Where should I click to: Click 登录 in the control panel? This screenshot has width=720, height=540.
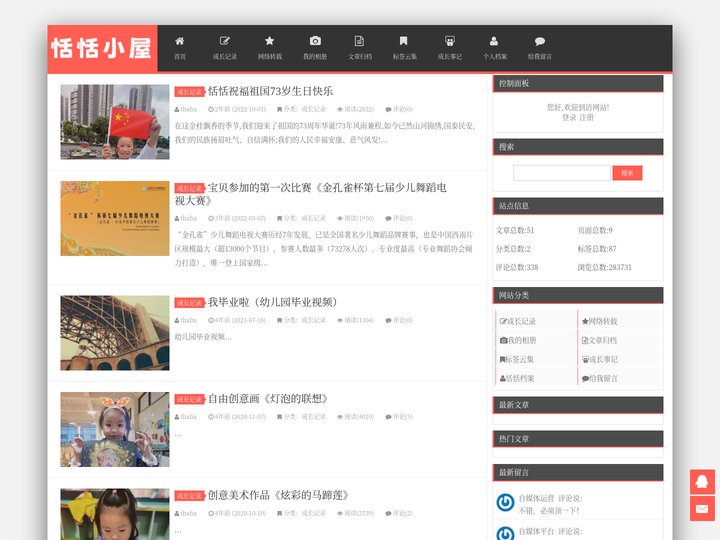pos(569,118)
